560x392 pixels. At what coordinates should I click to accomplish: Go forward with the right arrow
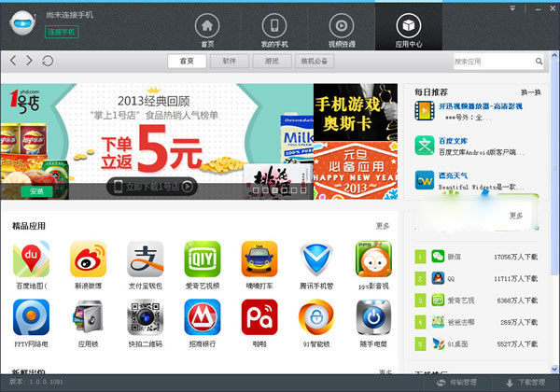tap(29, 61)
